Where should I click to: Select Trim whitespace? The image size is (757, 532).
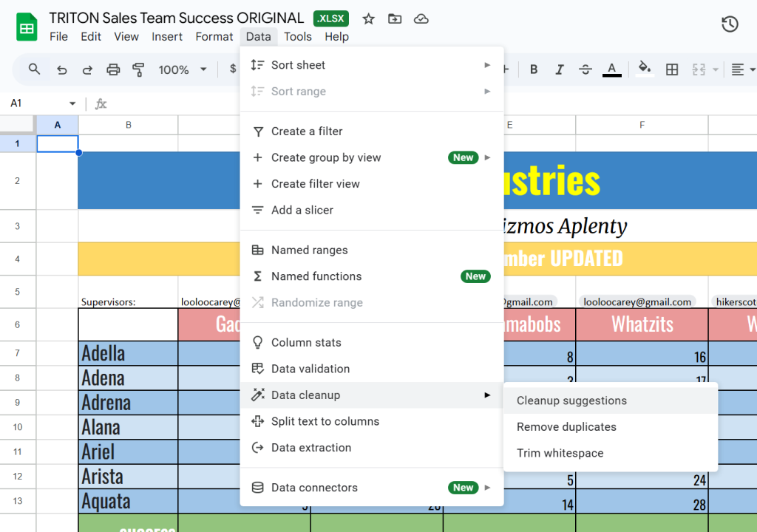click(611, 454)
